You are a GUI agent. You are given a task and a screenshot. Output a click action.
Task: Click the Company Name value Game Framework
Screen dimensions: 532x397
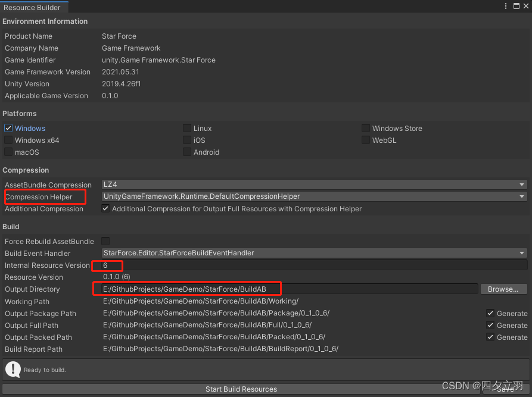pos(131,48)
